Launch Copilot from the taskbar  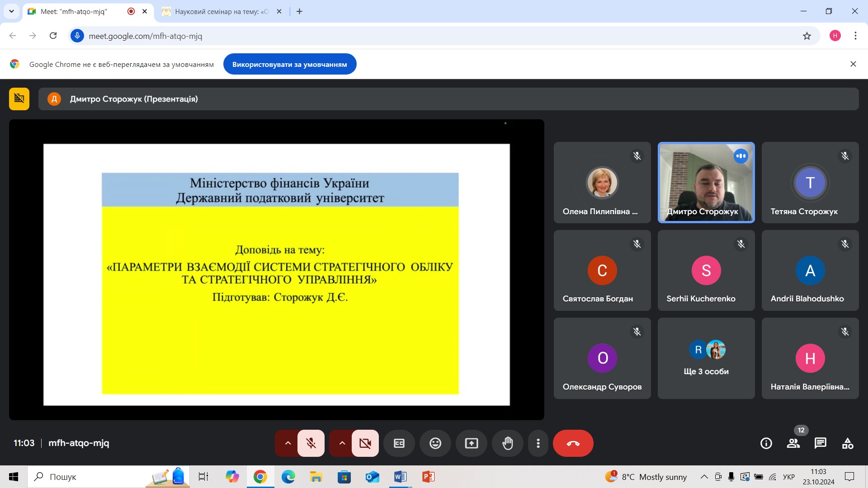pyautogui.click(x=232, y=477)
